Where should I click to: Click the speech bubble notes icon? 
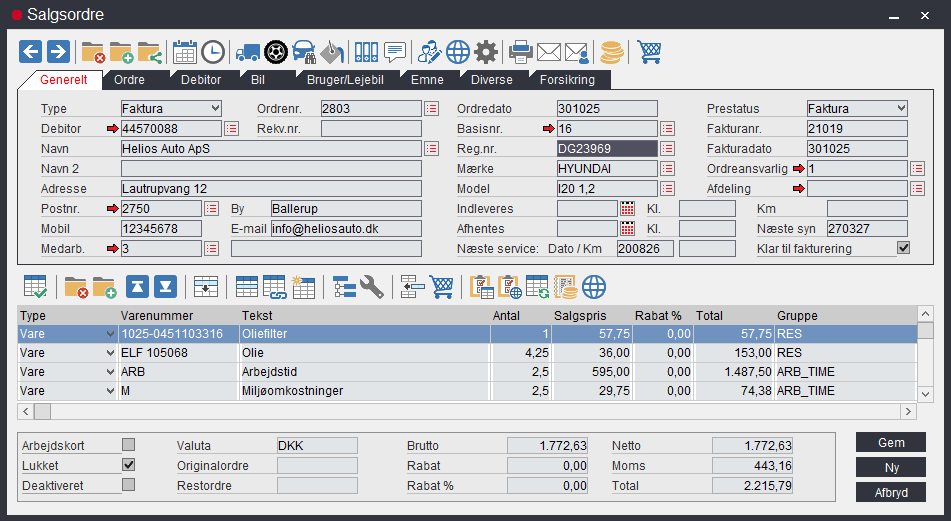tap(395, 51)
